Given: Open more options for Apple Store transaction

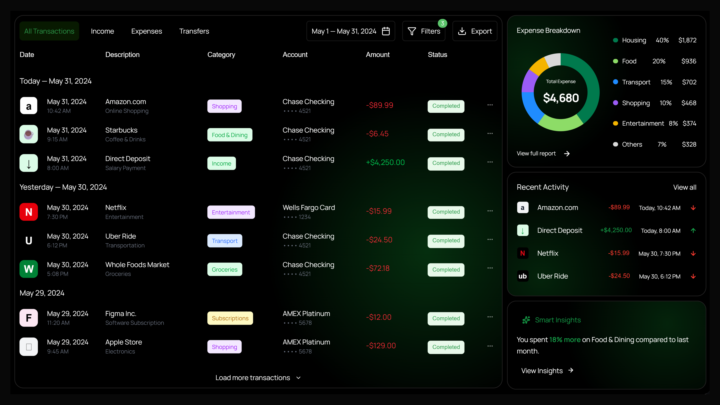Looking at the screenshot, I should 490,346.
